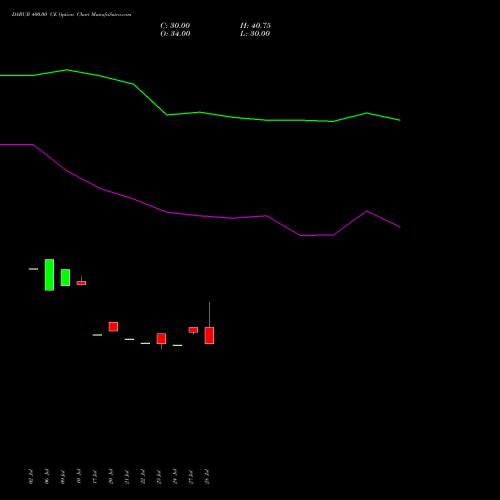
Task: Select the tallest green candlestick on the chart
Action: click(49, 275)
